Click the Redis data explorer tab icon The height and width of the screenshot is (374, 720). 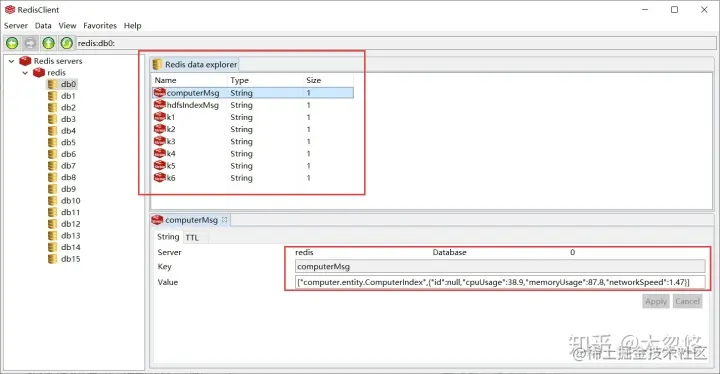click(x=157, y=64)
